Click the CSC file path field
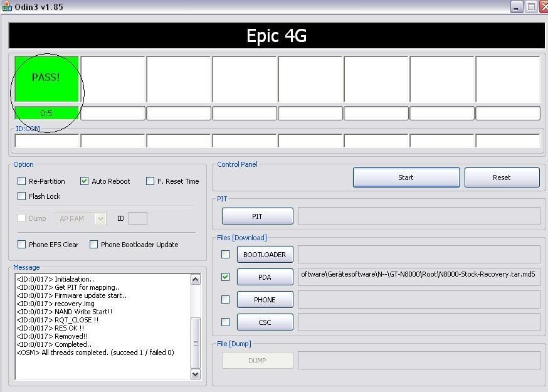 click(x=419, y=322)
